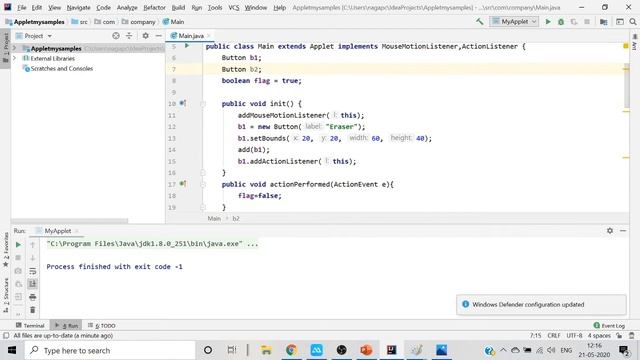Image resolution: width=640 pixels, height=360 pixels.
Task: Run with coverage icon in toolbar
Action: 574,22
